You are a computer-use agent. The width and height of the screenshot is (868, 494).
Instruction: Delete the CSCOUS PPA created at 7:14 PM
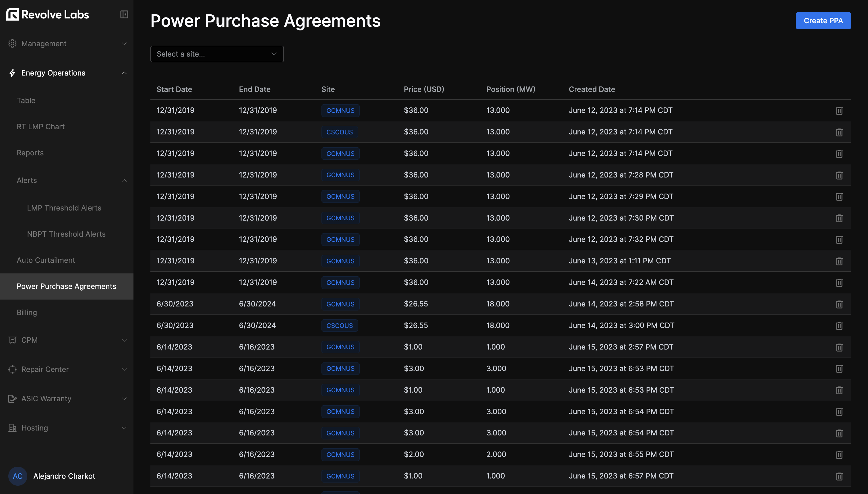(x=839, y=132)
